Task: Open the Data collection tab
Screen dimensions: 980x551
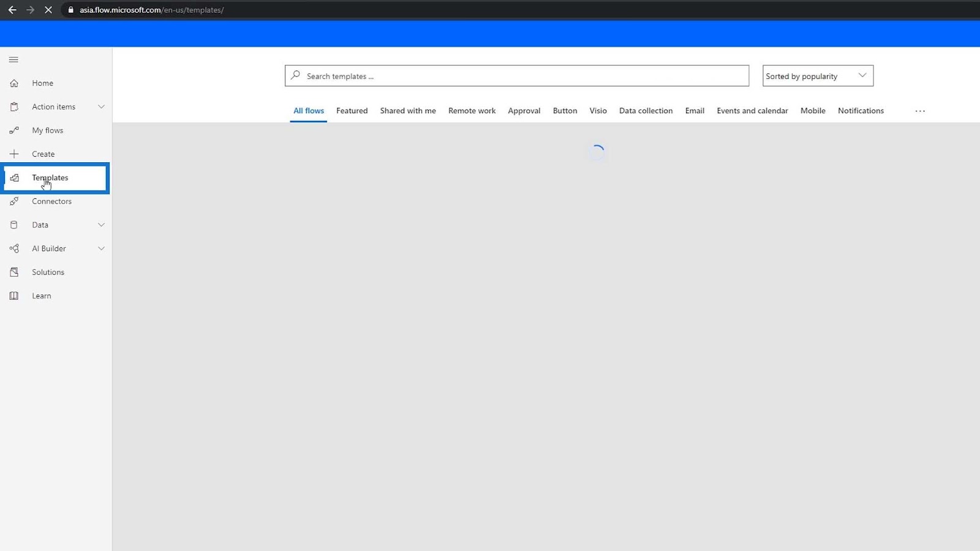Action: (646, 111)
